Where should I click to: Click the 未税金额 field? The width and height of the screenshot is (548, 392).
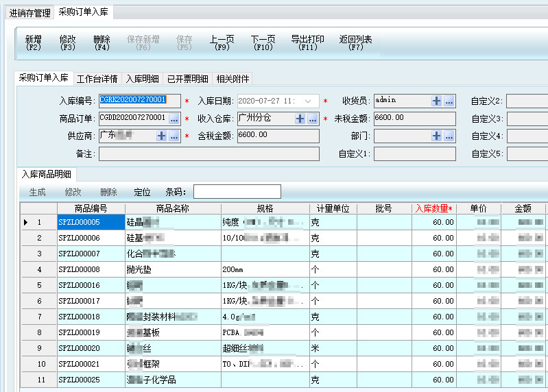click(415, 119)
